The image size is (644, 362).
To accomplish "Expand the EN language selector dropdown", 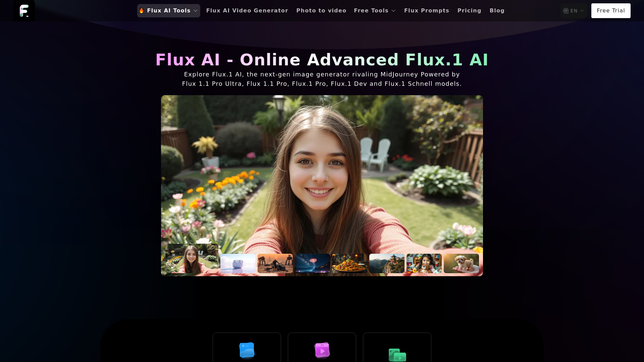I will coord(573,11).
